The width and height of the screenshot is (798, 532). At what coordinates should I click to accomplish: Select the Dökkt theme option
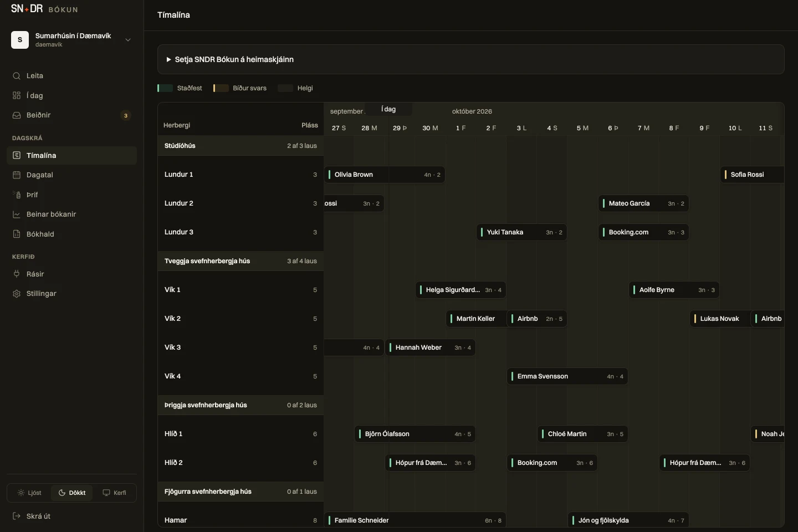(x=72, y=493)
